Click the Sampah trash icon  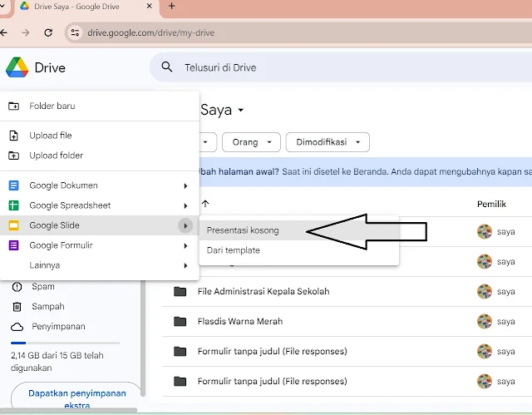click(17, 307)
